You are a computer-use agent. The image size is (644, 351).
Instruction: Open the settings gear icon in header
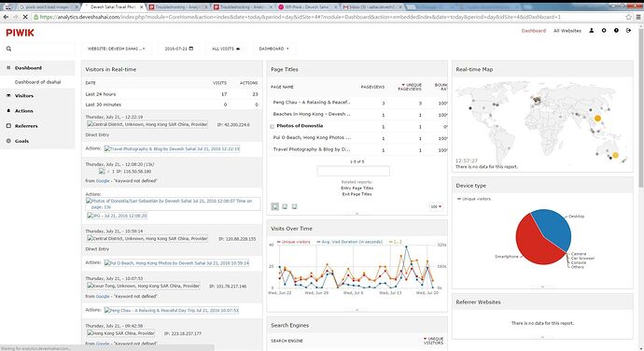pyautogui.click(x=604, y=31)
